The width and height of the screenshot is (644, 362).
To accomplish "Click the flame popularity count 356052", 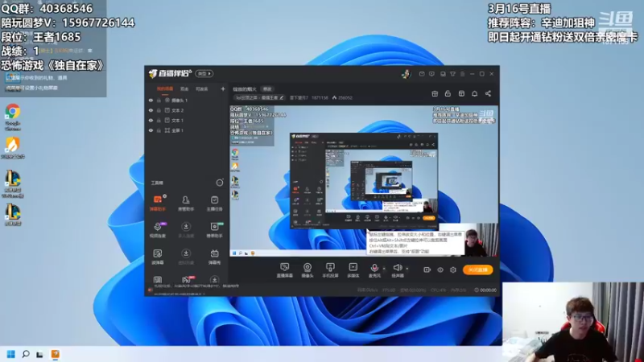I will [x=342, y=97].
